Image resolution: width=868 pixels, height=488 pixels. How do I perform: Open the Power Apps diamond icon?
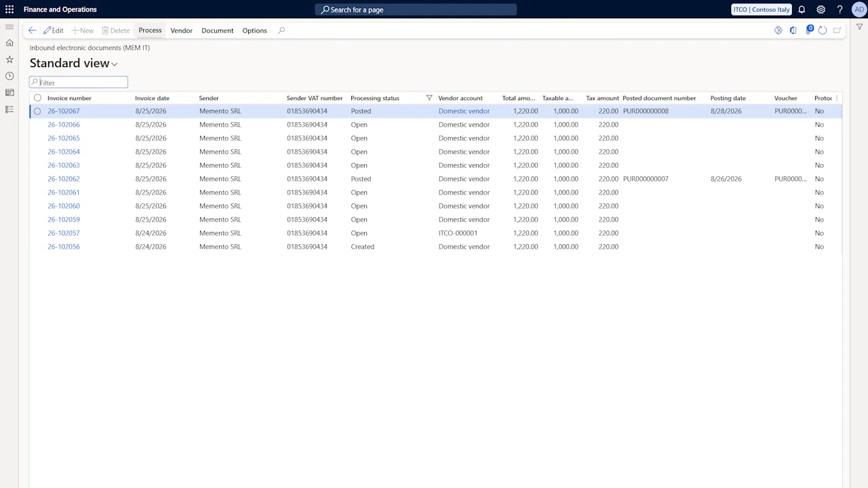point(778,30)
